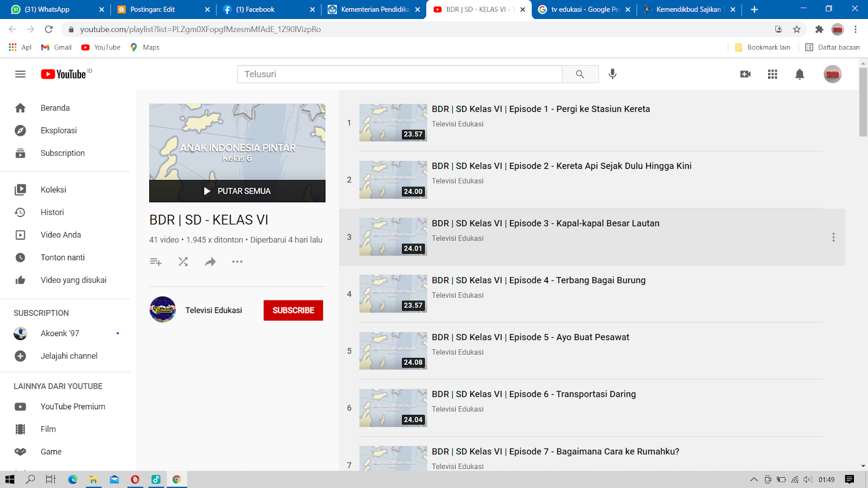Open taskbar search magnifier
Screen dimensions: 868x488
point(30,479)
